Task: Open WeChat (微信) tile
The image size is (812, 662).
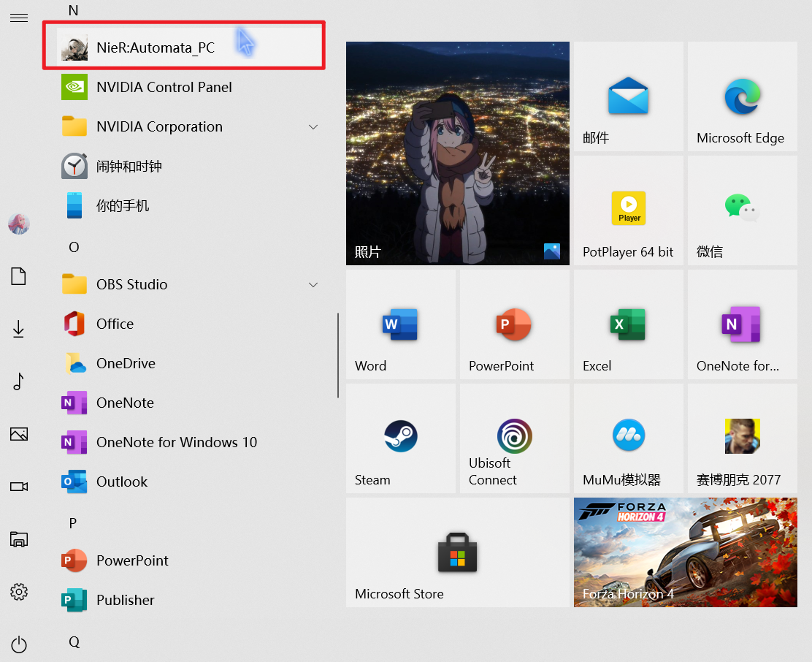Action: point(742,209)
